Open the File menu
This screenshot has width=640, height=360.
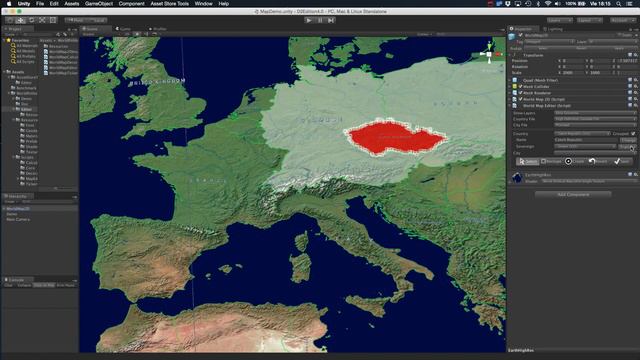(x=40, y=4)
